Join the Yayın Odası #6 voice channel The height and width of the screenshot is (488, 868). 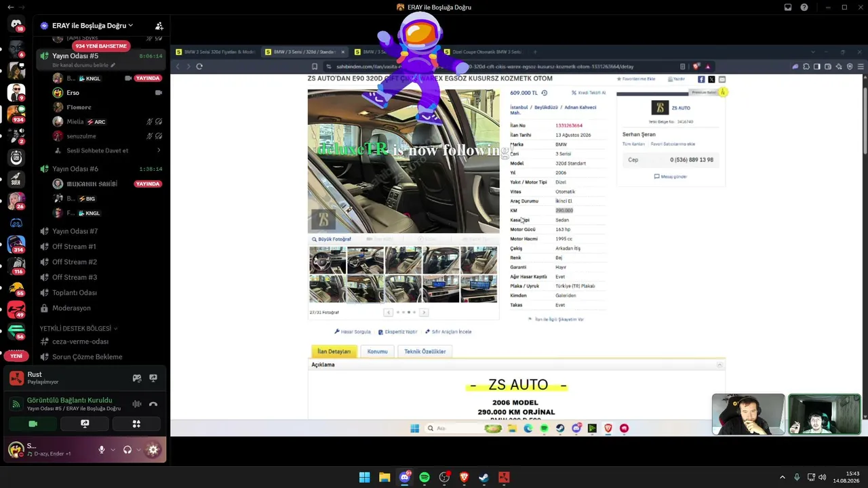click(x=75, y=169)
